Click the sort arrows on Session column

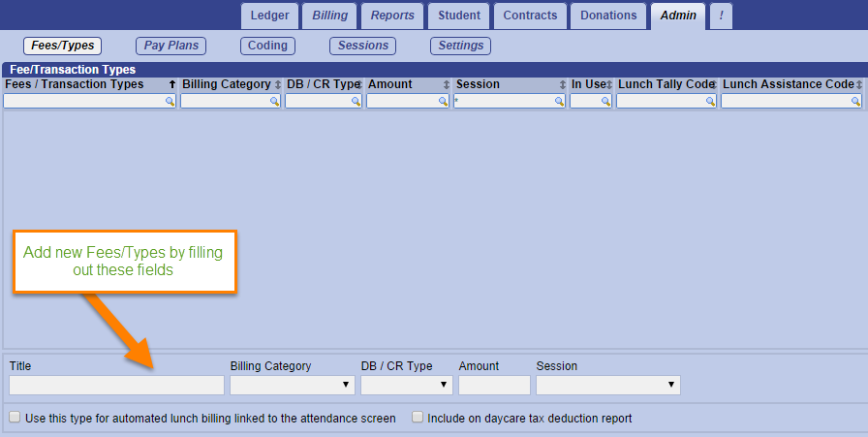[563, 85]
